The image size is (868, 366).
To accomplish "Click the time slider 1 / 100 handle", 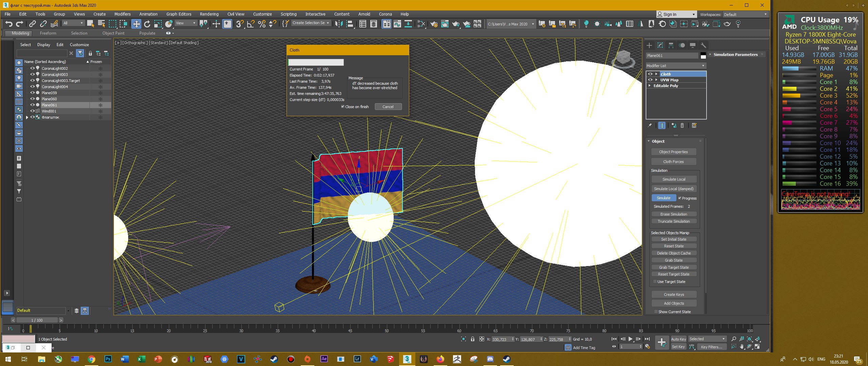I will (x=37, y=320).
